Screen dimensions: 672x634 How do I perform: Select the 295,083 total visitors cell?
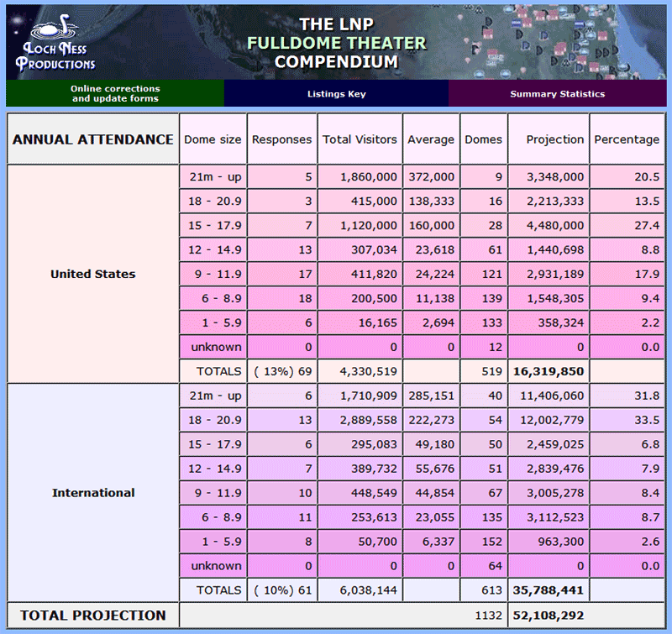[360, 444]
